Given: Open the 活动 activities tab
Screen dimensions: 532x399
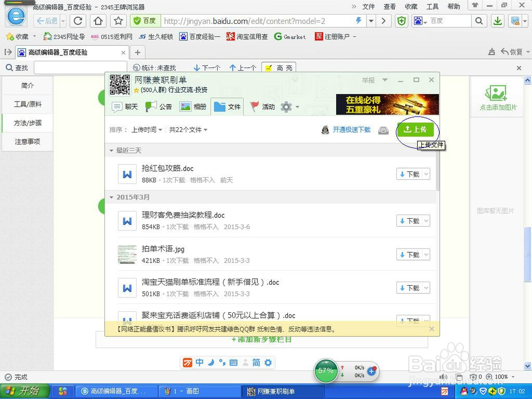Looking at the screenshot, I should (262, 107).
